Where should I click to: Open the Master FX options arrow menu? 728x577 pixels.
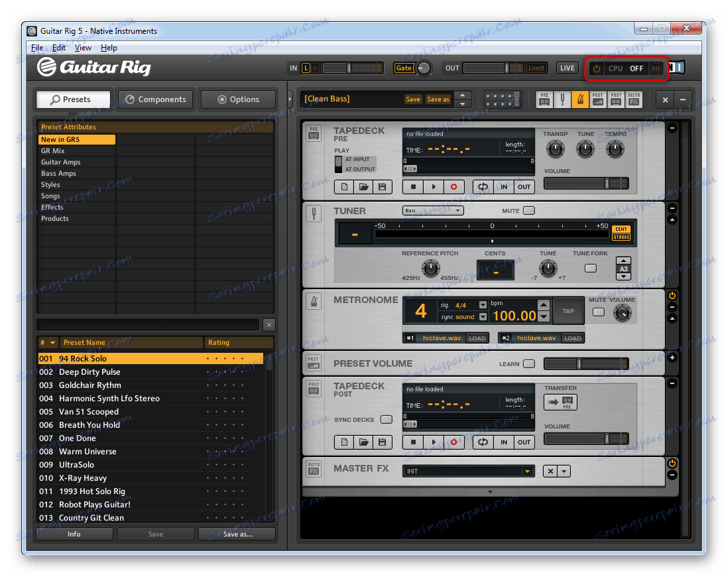point(564,472)
